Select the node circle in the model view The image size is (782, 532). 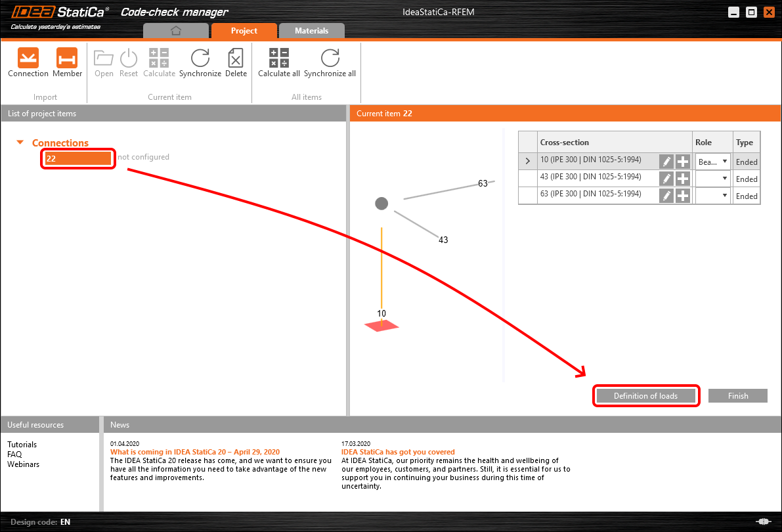[381, 204]
